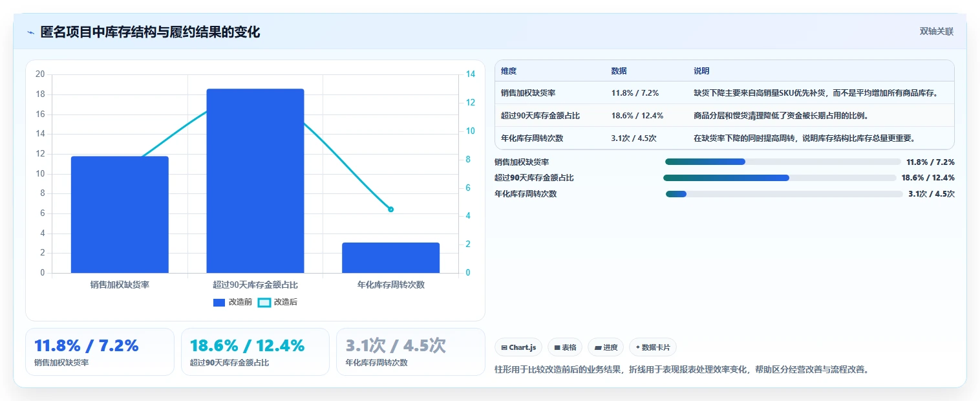Click table cell 年化库存周转次数
Screen dimensions: 980x401
point(532,138)
